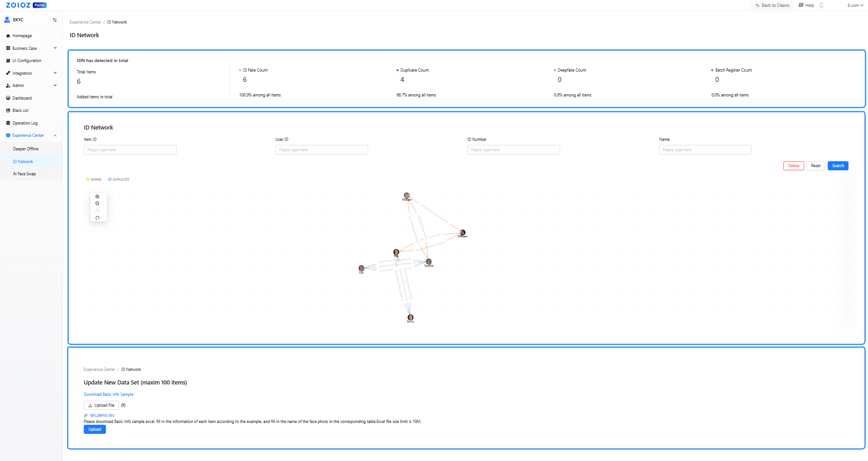Click the bottom rotate icon in graph toolbar
The width and height of the screenshot is (868, 461).
pos(97,218)
